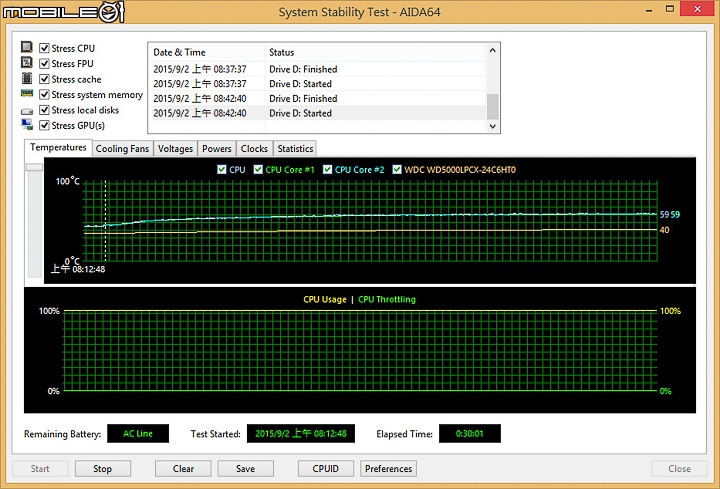Select the 08:37:37 Drive D: Started row
Screen dimensions: 720x489
pos(317,84)
